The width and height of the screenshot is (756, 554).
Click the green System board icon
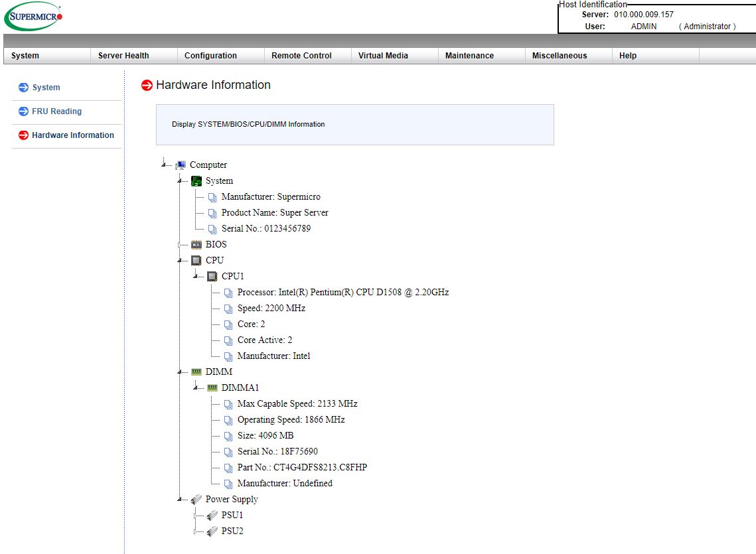196,181
